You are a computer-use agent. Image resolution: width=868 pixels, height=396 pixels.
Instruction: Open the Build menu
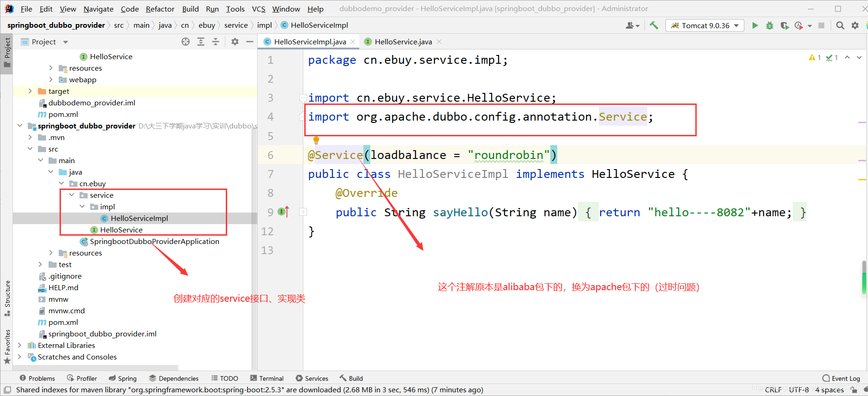pos(190,9)
